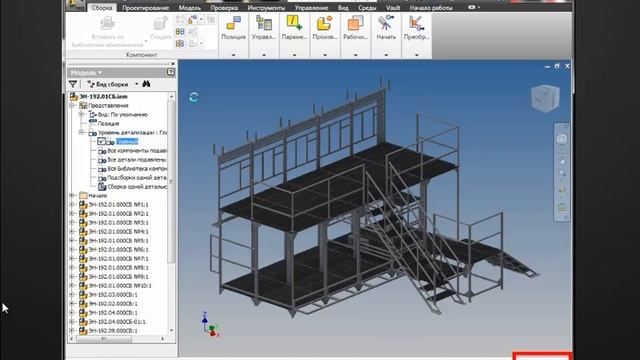Switch to the Среды ribbon tab
The image size is (640, 360).
367,8
